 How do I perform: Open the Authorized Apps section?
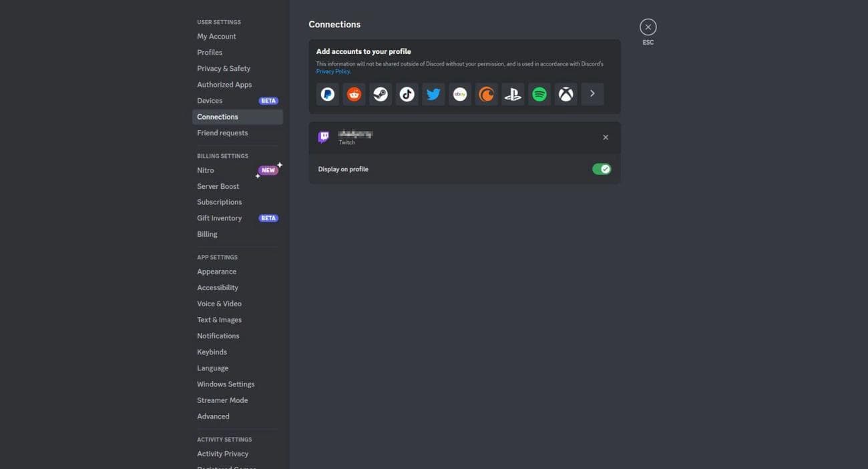(224, 84)
